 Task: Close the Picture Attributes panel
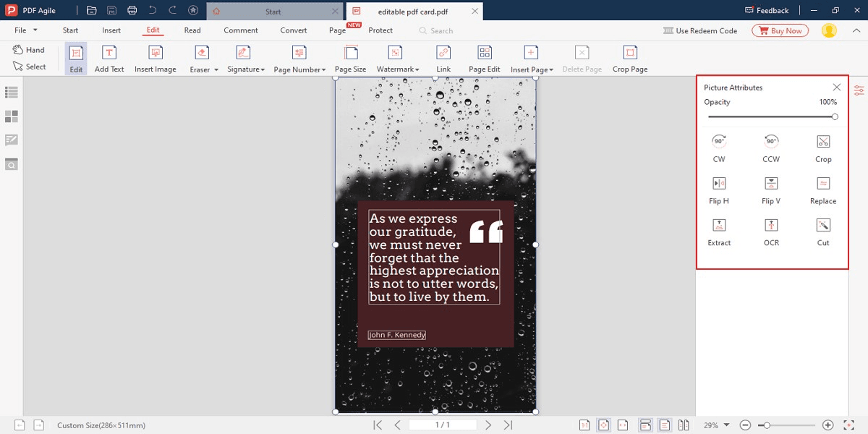pos(837,88)
